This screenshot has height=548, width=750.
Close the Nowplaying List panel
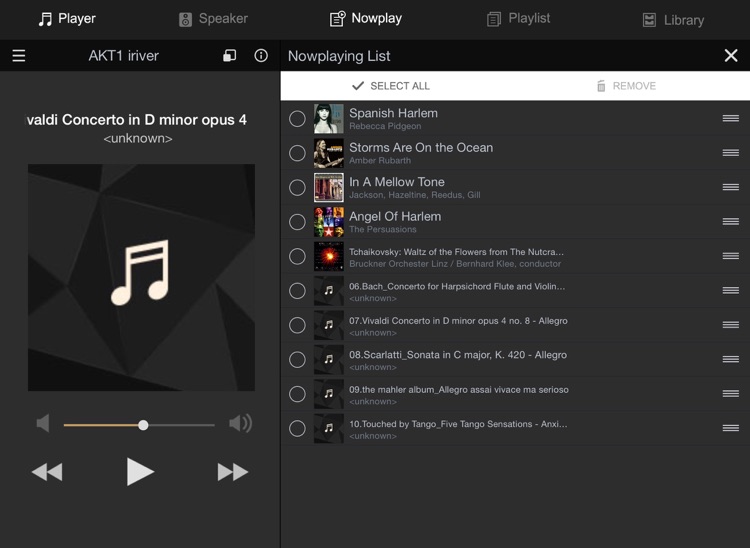(x=730, y=56)
